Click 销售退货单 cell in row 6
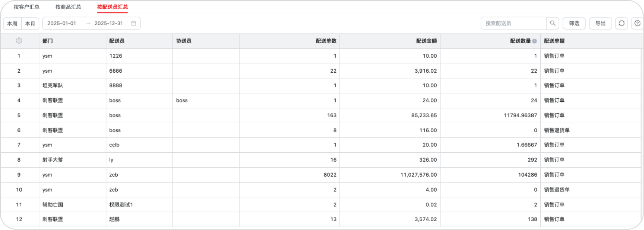The width and height of the screenshot is (644, 230). tap(557, 130)
